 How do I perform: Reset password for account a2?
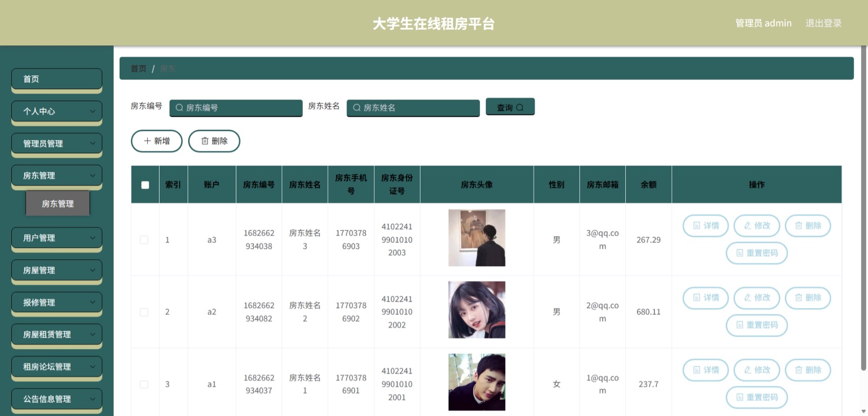pyautogui.click(x=757, y=325)
